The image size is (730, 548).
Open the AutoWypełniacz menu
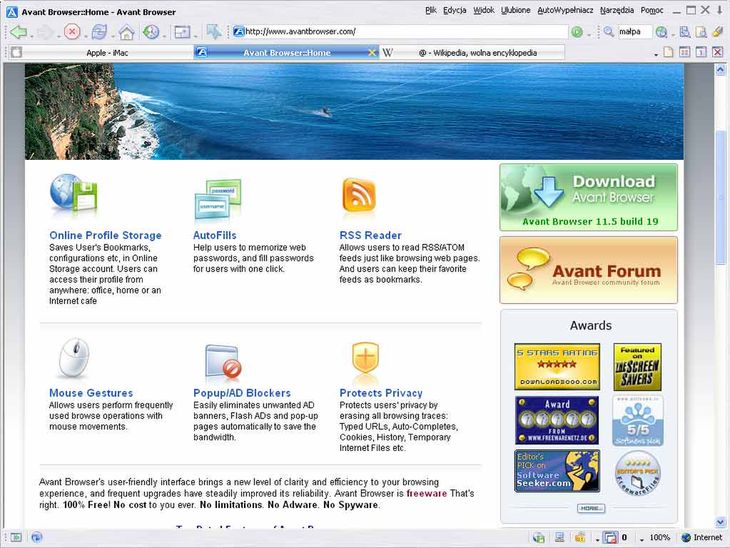(565, 10)
